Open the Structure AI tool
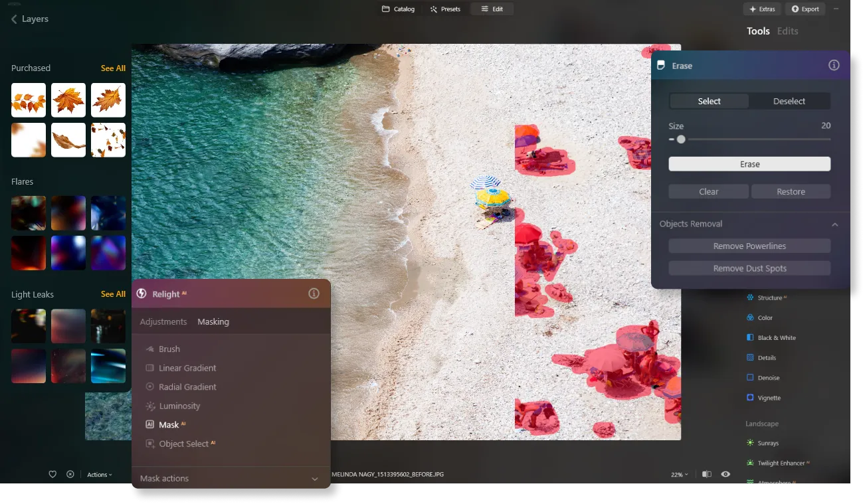The image size is (865, 504). click(x=767, y=297)
